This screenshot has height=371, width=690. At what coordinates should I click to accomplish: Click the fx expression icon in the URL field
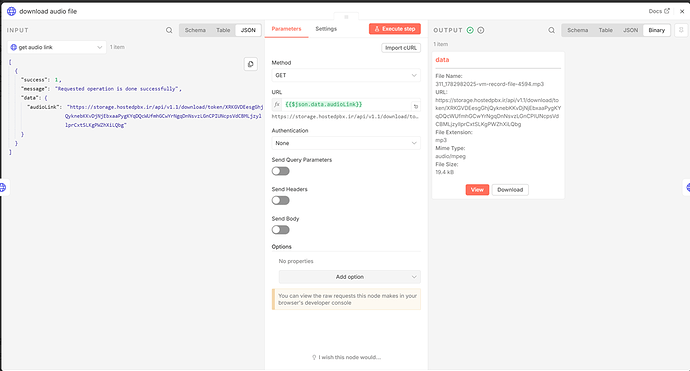tap(277, 105)
